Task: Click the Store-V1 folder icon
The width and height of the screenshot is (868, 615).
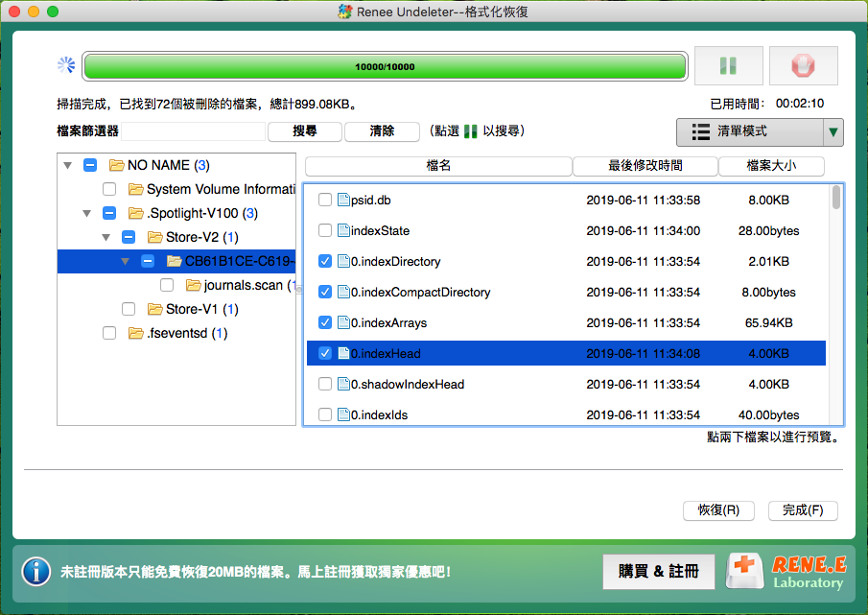Action: point(154,309)
